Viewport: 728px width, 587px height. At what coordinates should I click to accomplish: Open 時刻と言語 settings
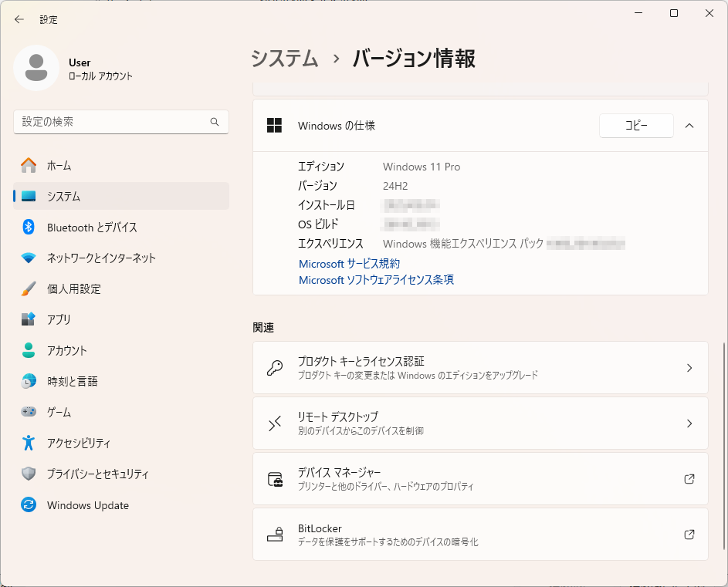click(x=121, y=381)
